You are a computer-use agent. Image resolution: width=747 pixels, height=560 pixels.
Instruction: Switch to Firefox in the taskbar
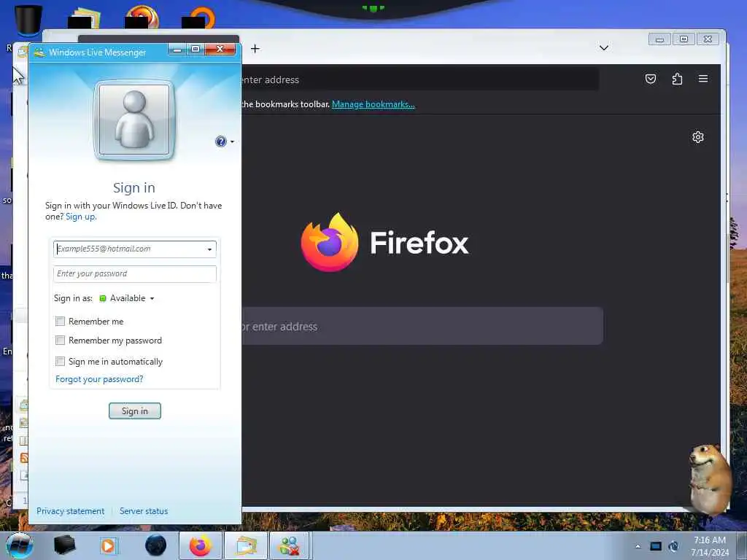pyautogui.click(x=201, y=545)
